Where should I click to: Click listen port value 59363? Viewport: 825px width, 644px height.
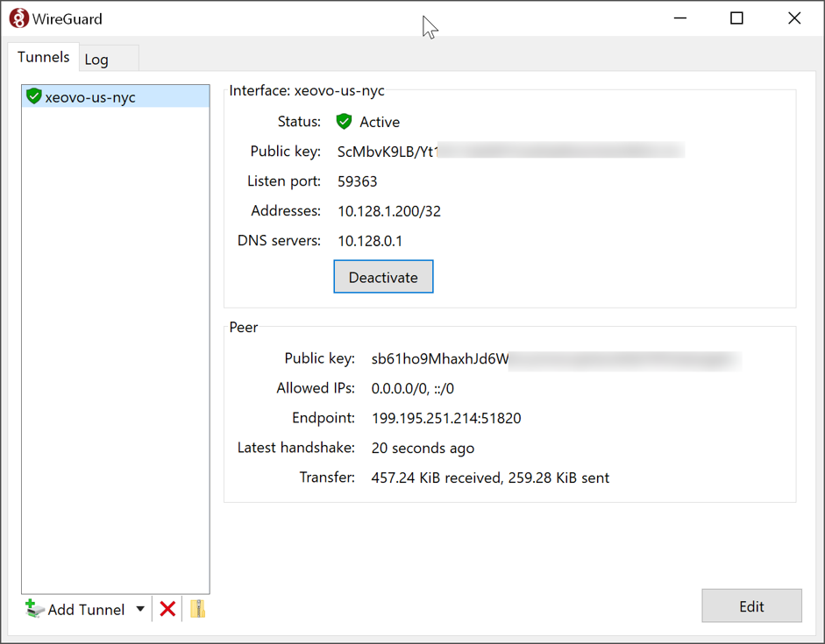tap(357, 181)
